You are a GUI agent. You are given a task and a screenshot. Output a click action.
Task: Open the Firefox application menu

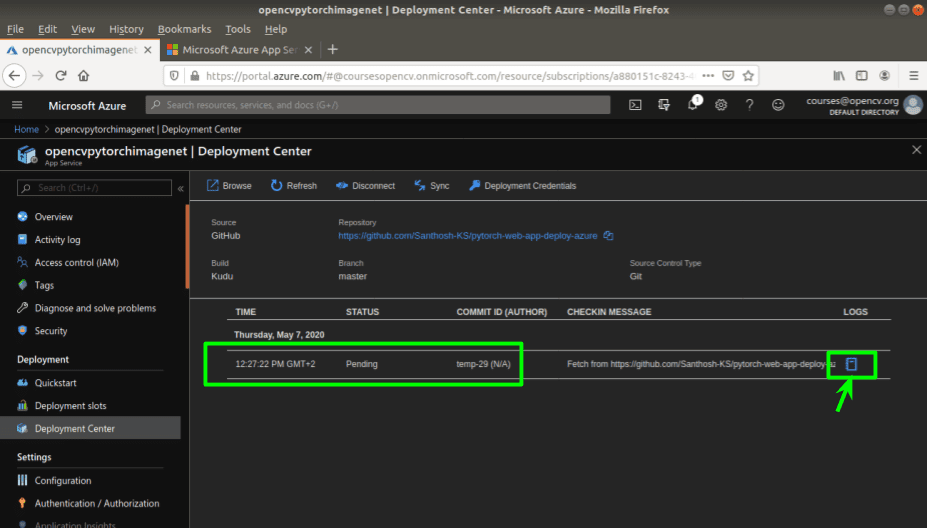pos(913,76)
